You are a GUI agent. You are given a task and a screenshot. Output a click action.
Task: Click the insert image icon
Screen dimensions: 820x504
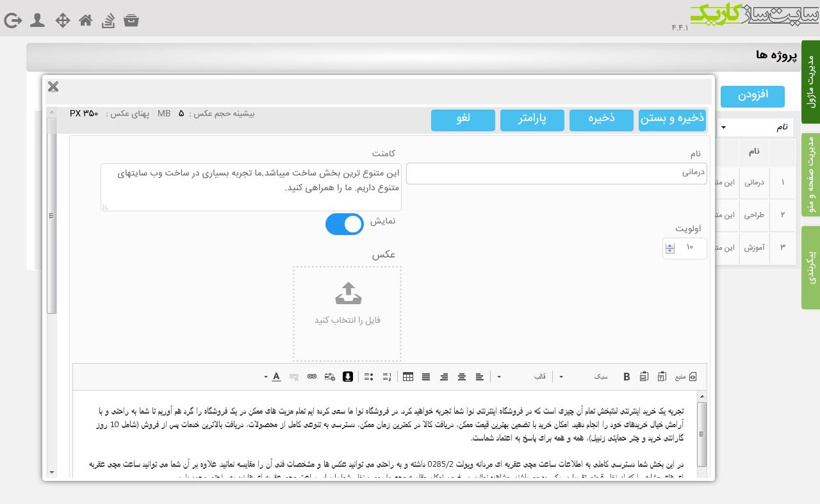point(330,377)
